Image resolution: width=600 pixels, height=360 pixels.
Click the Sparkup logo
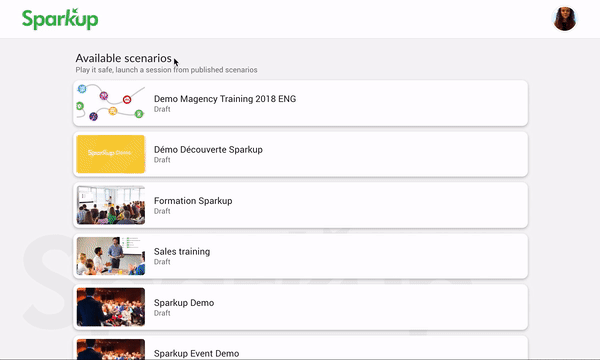60,19
